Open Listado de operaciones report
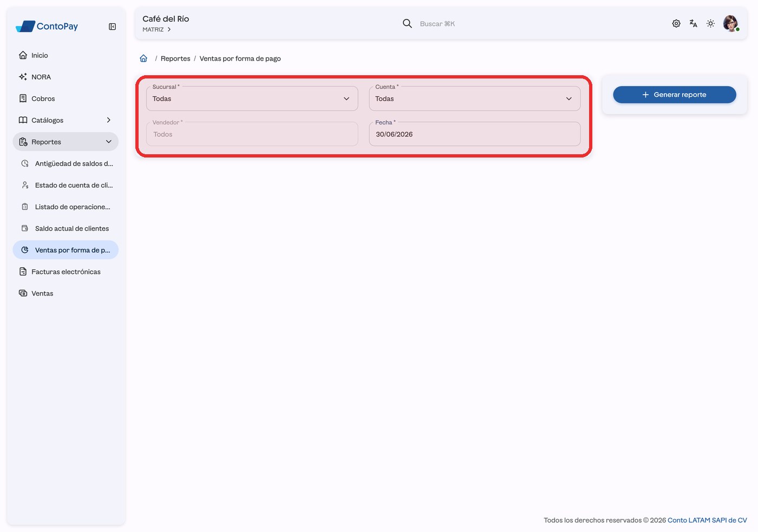 pyautogui.click(x=66, y=207)
